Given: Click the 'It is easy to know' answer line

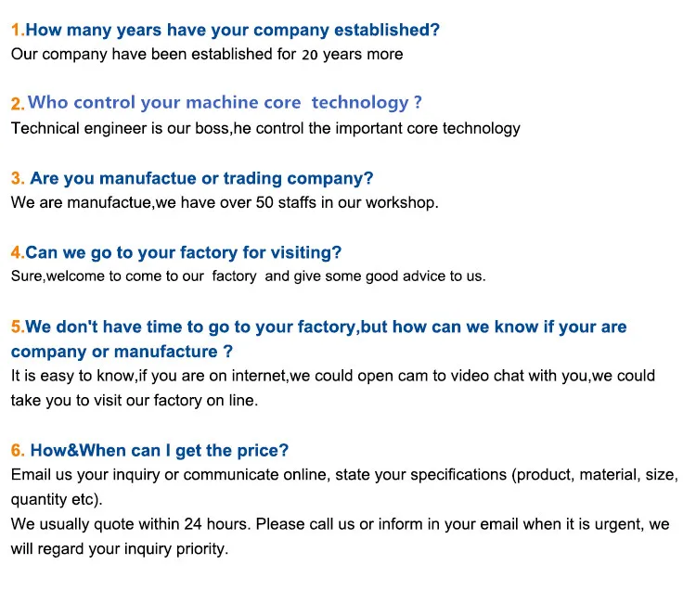Looking at the screenshot, I should pyautogui.click(x=332, y=376).
